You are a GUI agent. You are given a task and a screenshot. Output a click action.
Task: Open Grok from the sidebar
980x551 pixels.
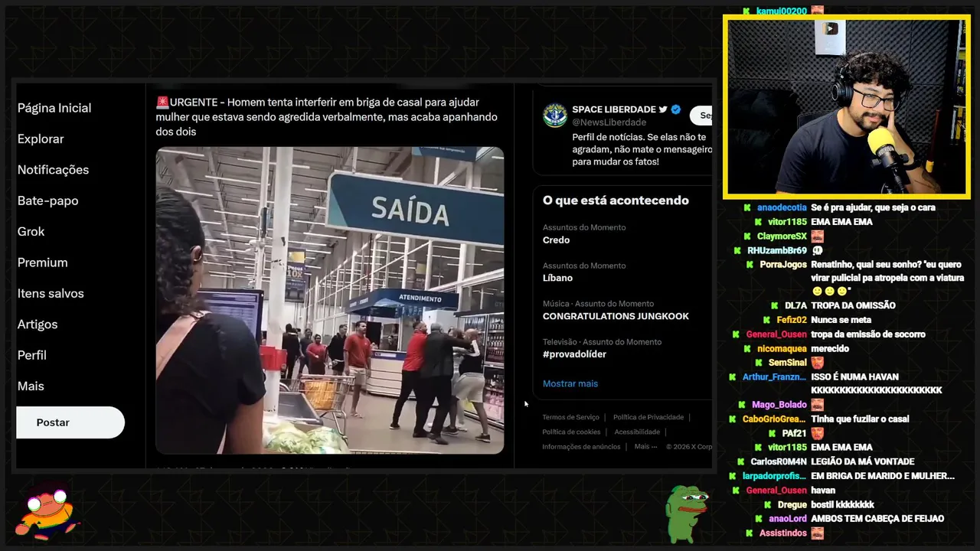[x=31, y=231]
